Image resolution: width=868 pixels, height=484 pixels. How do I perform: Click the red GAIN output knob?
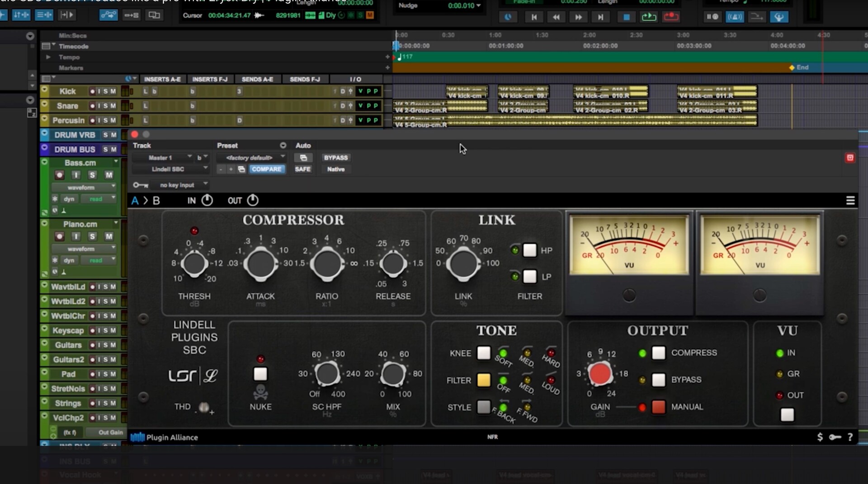point(600,374)
